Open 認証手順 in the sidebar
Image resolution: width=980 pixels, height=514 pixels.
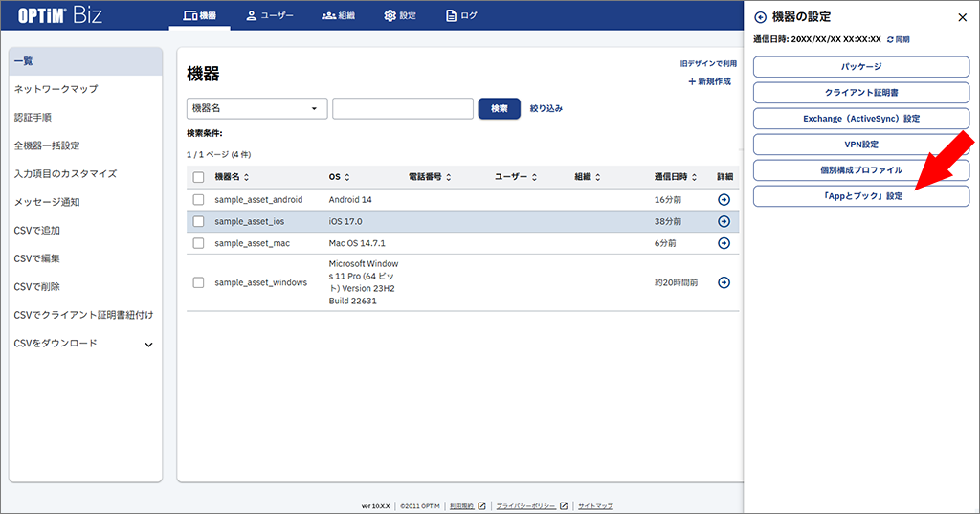85,118
